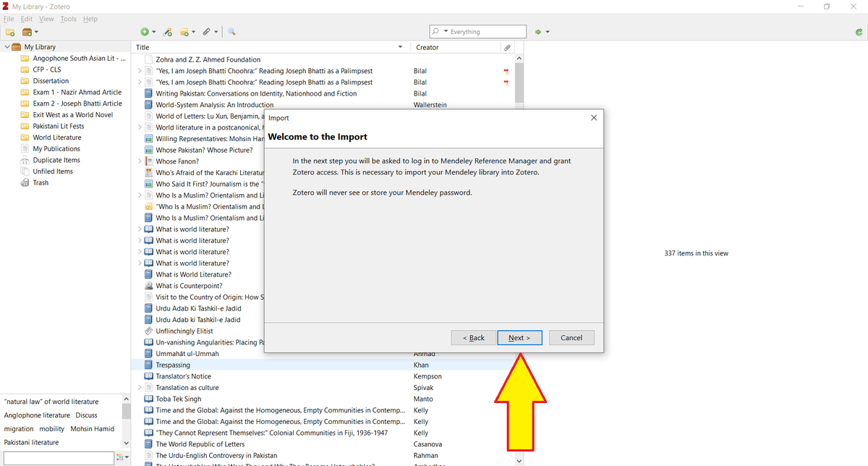
Task: Click the My Library icon
Action: point(17,47)
